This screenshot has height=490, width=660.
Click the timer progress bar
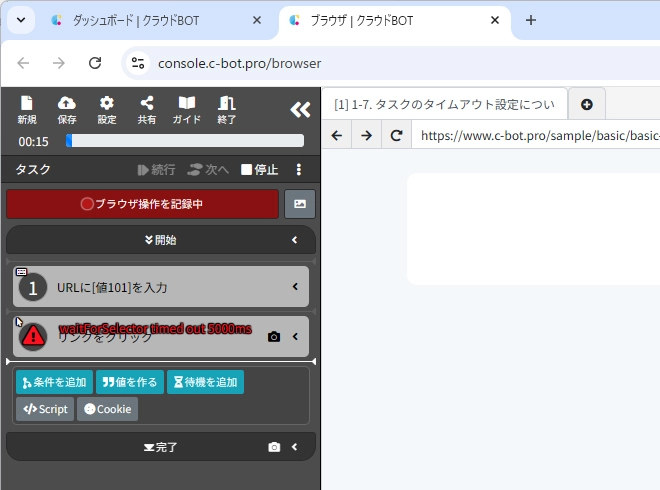184,141
